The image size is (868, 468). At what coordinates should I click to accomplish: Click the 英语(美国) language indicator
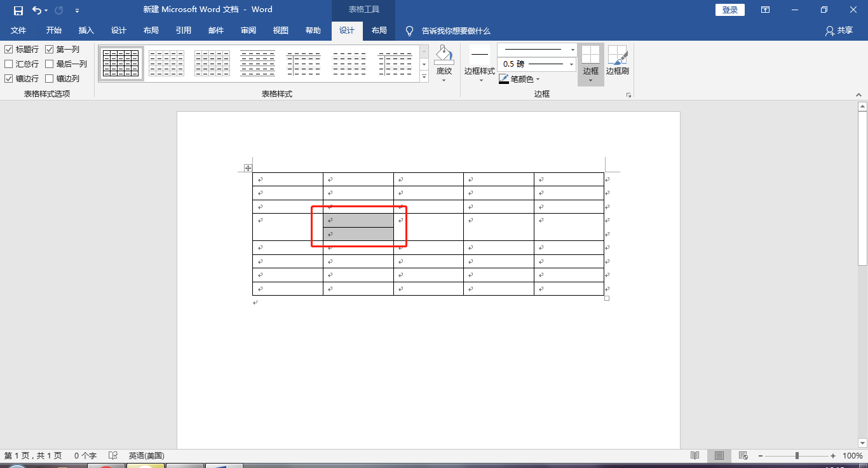(146, 456)
